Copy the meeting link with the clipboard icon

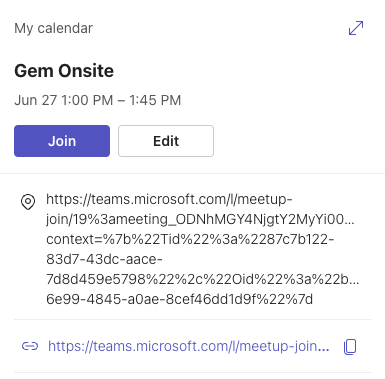tap(350, 347)
